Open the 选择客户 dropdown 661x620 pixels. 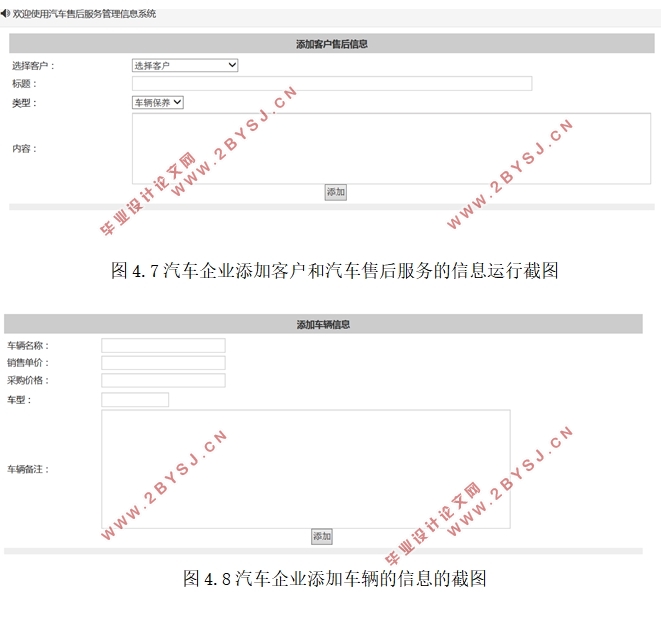coord(185,65)
